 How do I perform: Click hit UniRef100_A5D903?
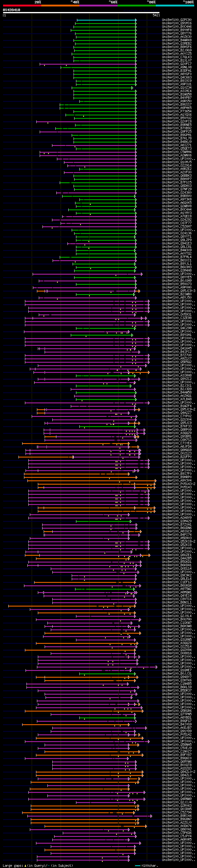(x=177, y=539)
